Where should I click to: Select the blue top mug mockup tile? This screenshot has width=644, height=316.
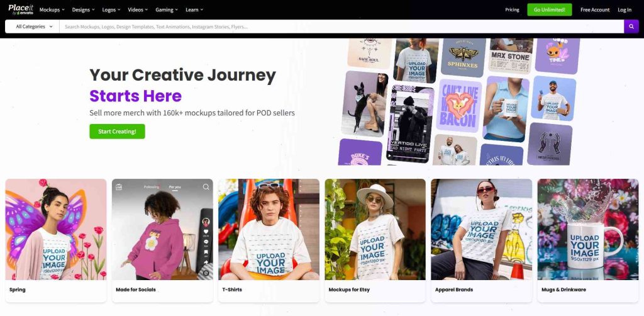point(506,109)
